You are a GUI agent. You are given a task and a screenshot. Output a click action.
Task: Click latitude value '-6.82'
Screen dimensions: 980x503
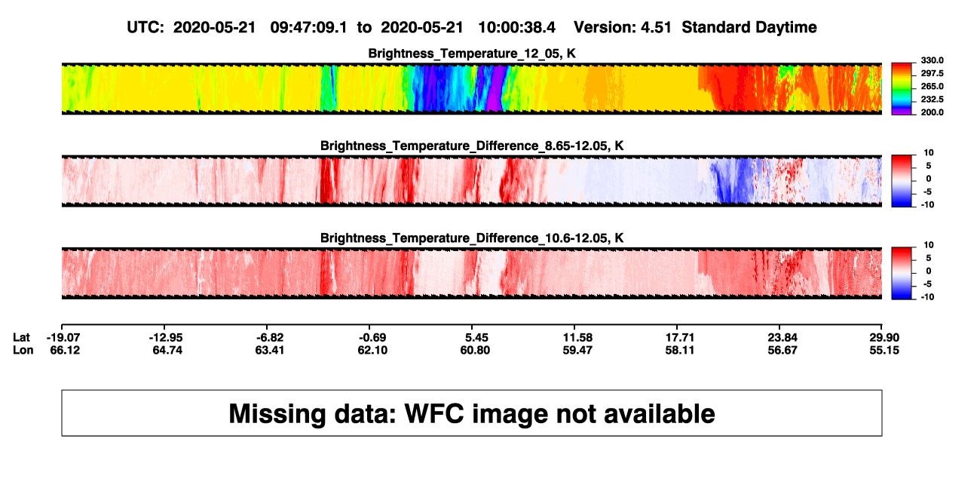click(270, 337)
